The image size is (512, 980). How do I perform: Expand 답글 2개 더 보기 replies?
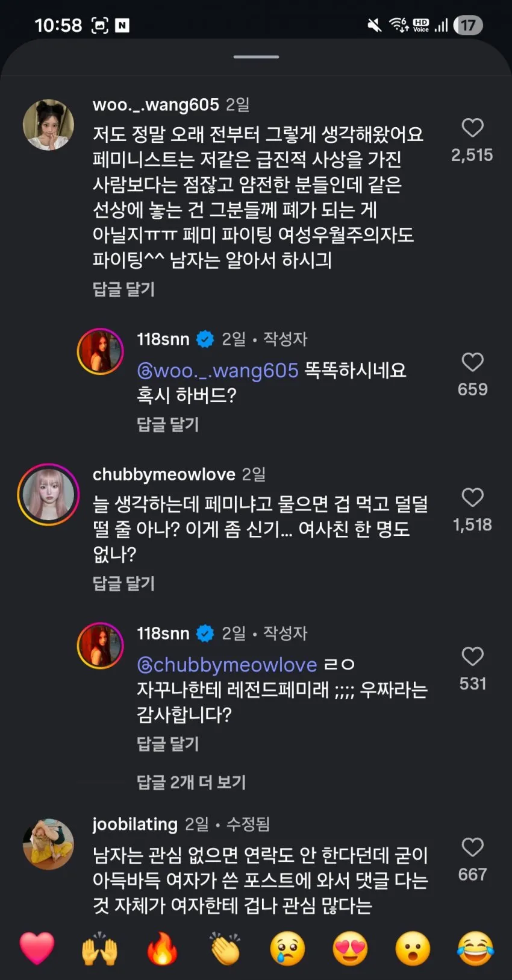[191, 782]
